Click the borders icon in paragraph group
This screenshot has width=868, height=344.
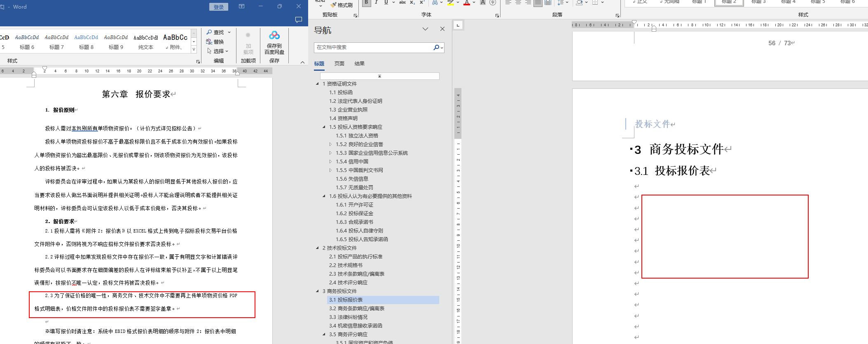point(595,2)
